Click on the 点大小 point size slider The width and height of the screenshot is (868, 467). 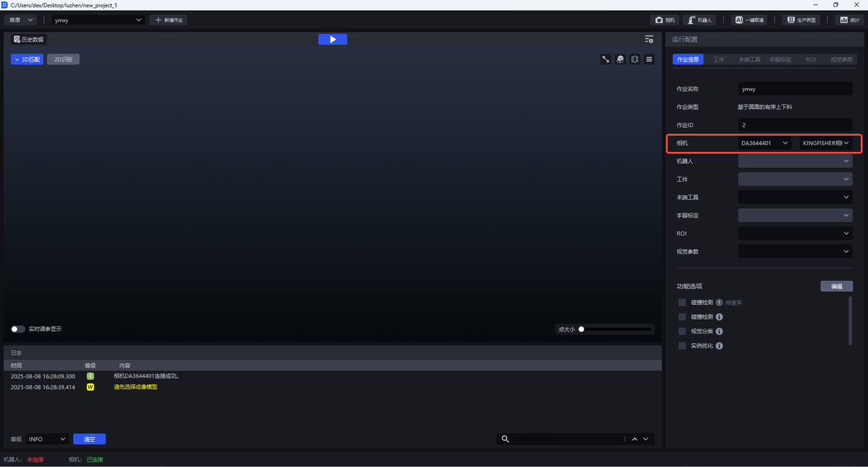tap(616, 329)
